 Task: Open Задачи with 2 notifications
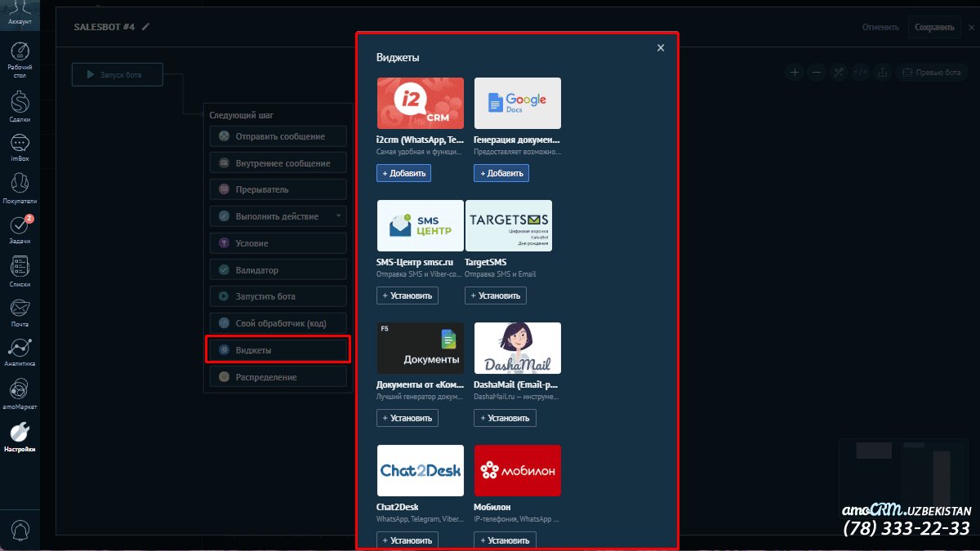coord(20,229)
